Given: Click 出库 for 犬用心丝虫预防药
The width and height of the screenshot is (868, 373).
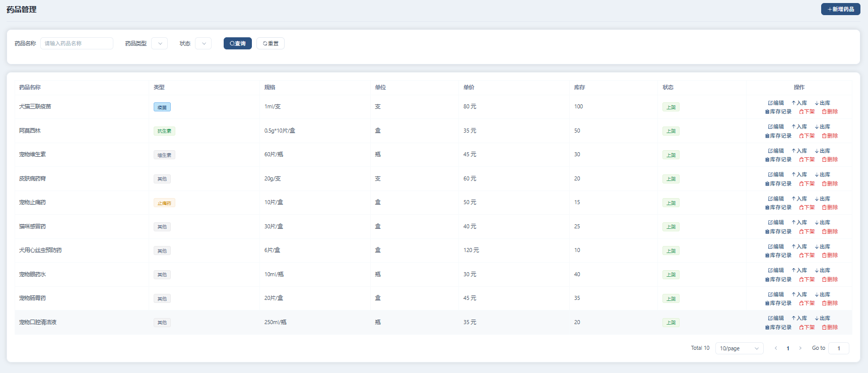Looking at the screenshot, I should 823,246.
